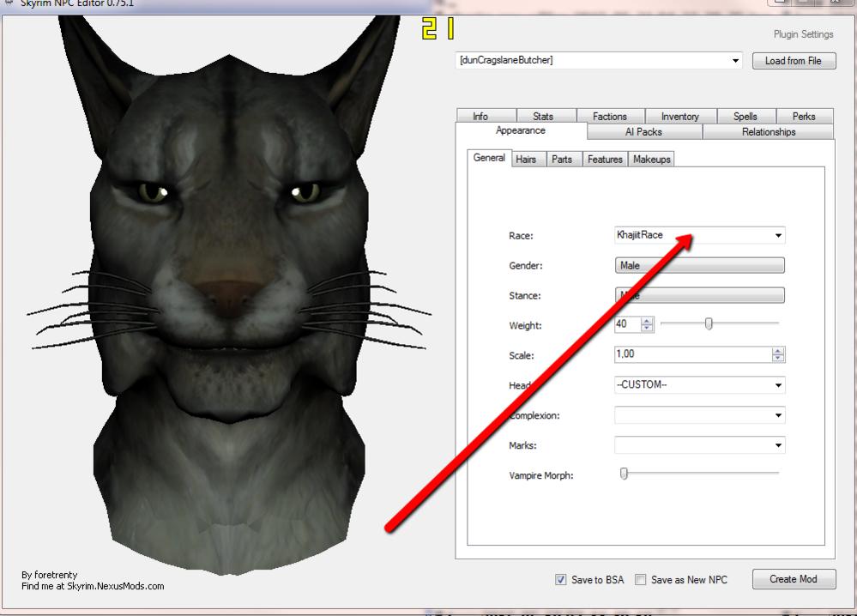Screen dimensions: 857x616
Task: Switch to the Hairs sub-tab
Action: point(526,160)
